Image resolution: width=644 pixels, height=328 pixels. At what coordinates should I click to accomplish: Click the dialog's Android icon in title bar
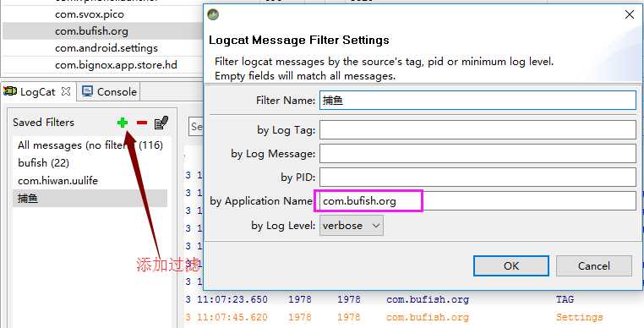click(x=213, y=15)
